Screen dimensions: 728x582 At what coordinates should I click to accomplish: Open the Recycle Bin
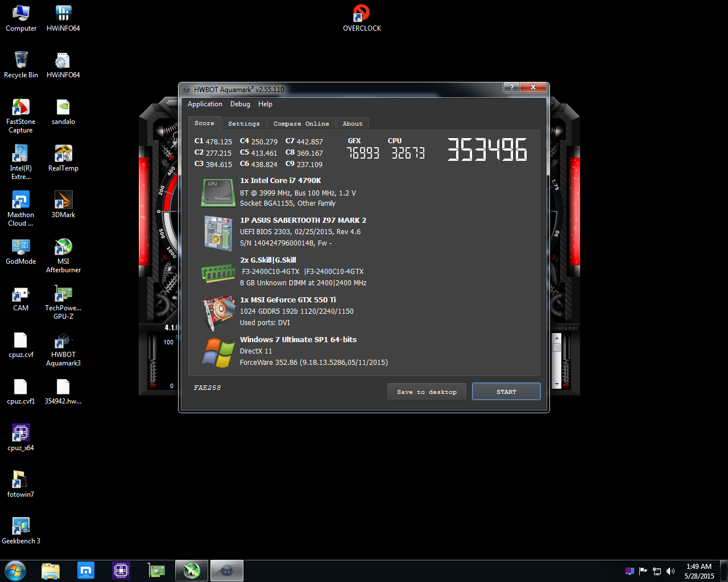(21, 65)
